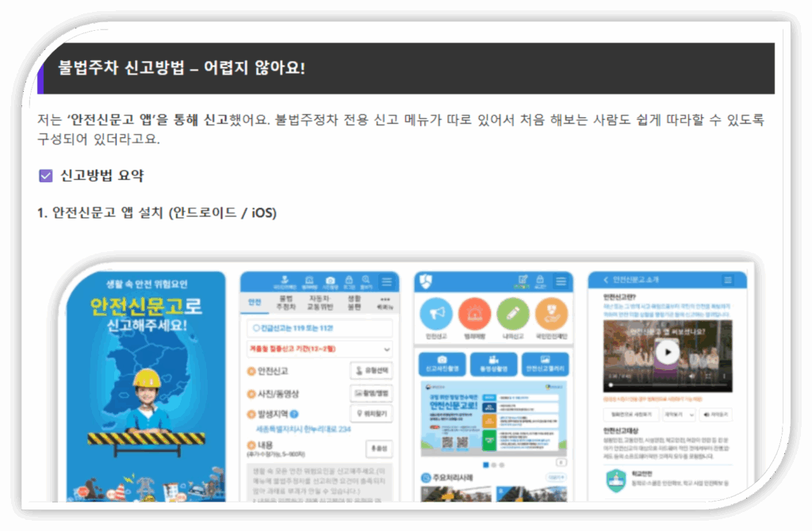Tap the more button beside 주요처리사례
Image resolution: width=812 pixels, height=531 pixels.
[556, 477]
